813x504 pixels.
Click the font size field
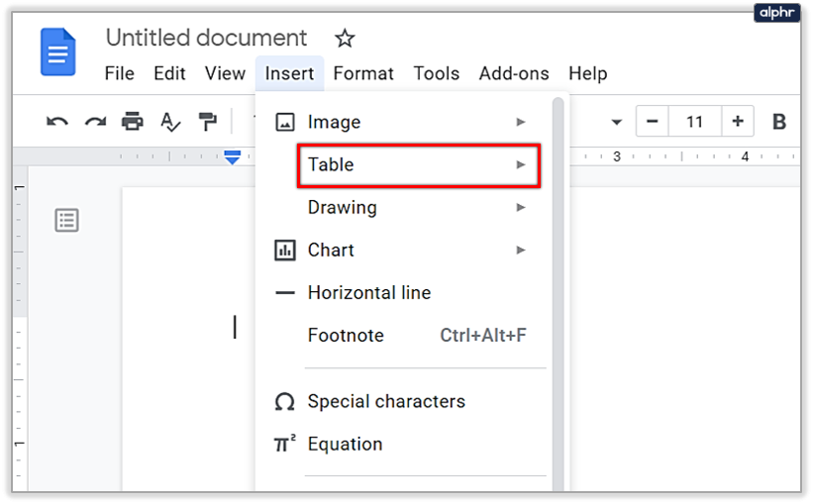[694, 122]
